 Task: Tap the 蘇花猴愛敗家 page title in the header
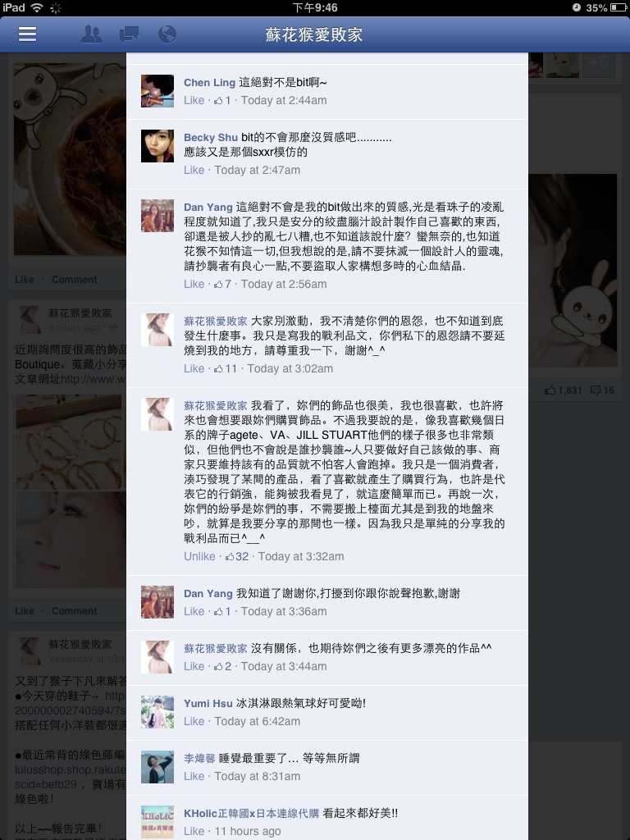(314, 34)
